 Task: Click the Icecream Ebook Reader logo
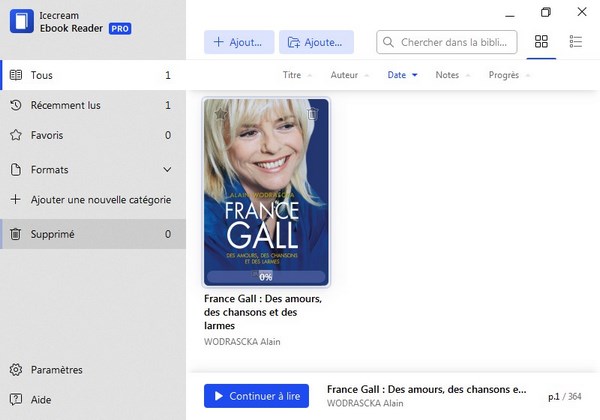click(19, 22)
